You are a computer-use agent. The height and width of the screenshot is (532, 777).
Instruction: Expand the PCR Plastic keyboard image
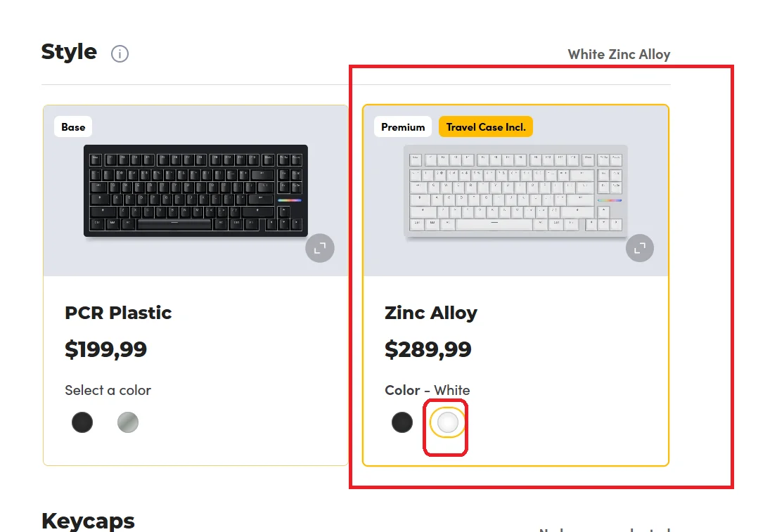(x=320, y=248)
